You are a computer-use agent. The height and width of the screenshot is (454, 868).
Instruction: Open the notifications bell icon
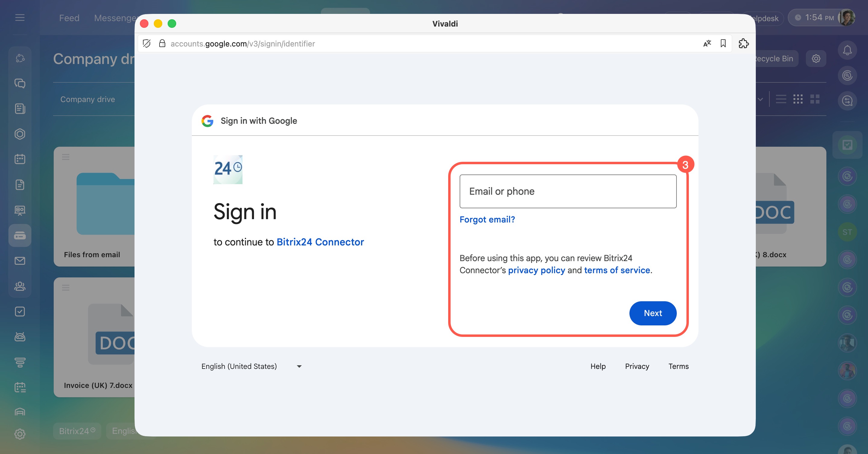click(x=847, y=51)
